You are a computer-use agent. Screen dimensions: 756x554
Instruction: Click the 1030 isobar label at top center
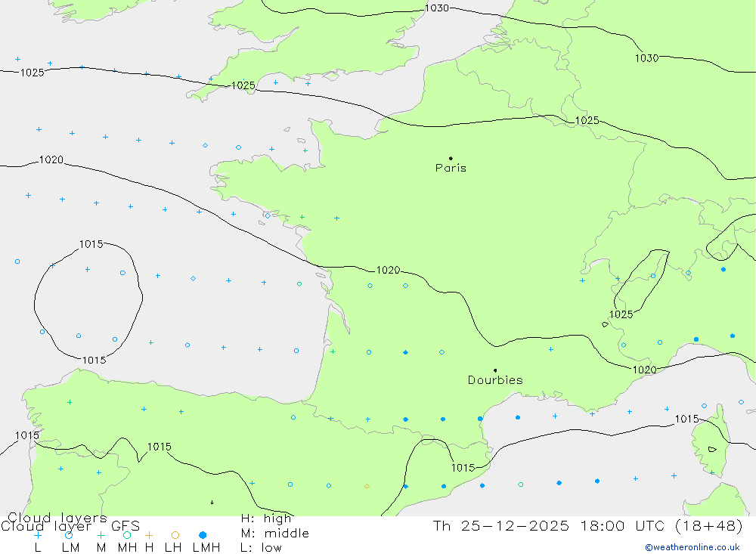coord(437,8)
